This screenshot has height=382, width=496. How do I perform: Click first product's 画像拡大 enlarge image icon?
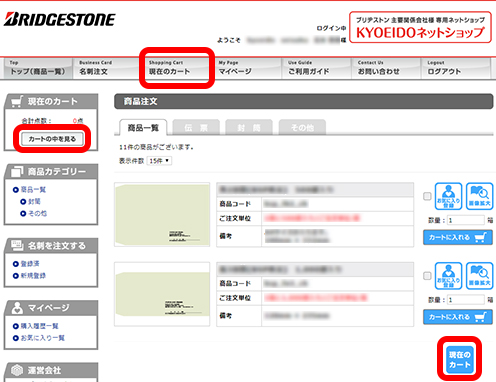(x=479, y=196)
